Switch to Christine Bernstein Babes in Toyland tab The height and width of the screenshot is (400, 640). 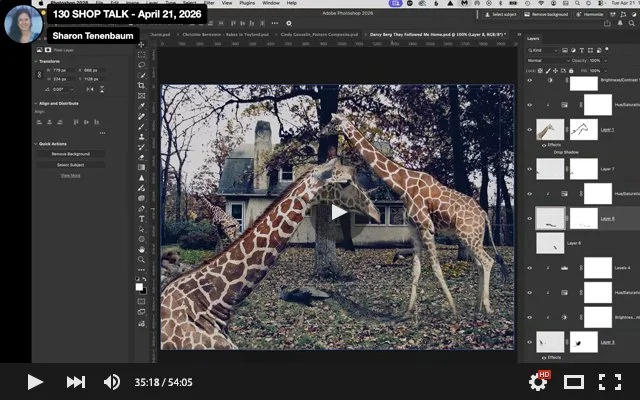tap(226, 35)
